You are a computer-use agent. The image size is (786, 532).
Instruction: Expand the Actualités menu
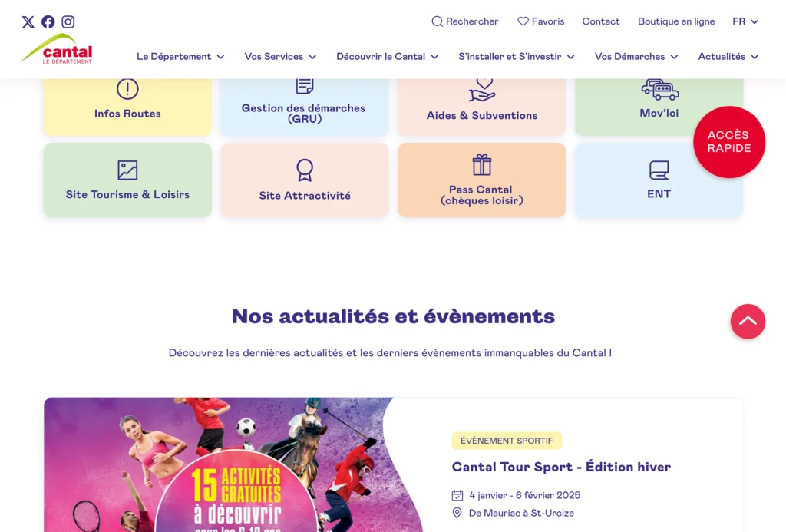[x=728, y=57]
